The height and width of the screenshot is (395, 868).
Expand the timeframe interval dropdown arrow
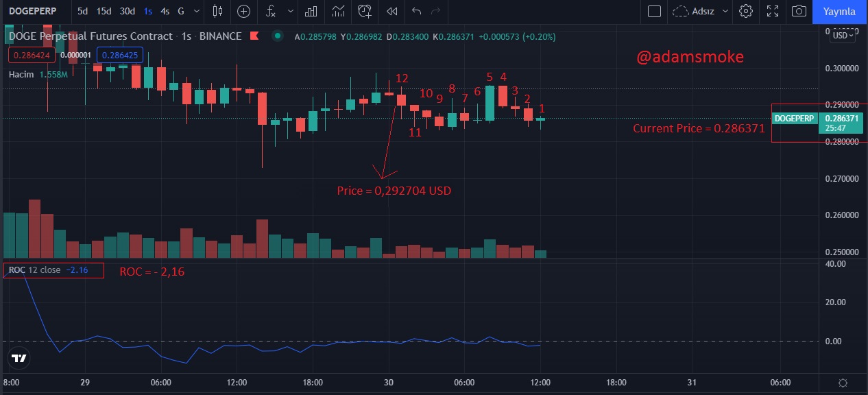tap(197, 11)
